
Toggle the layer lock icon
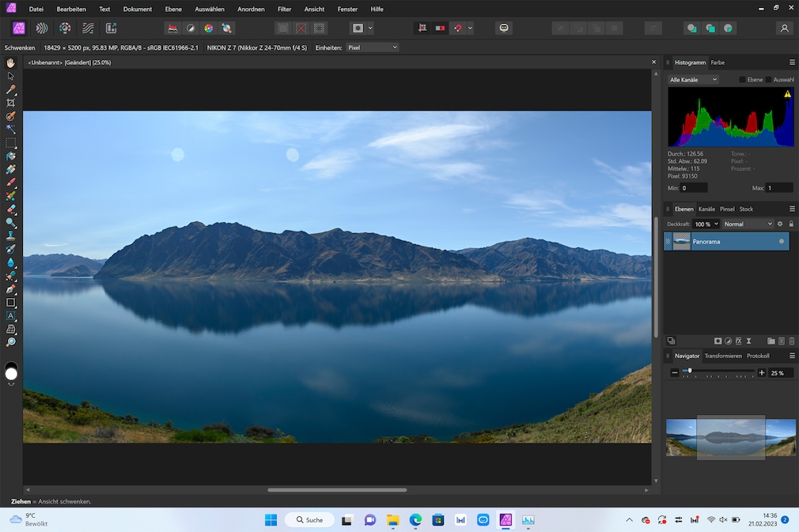tap(791, 224)
